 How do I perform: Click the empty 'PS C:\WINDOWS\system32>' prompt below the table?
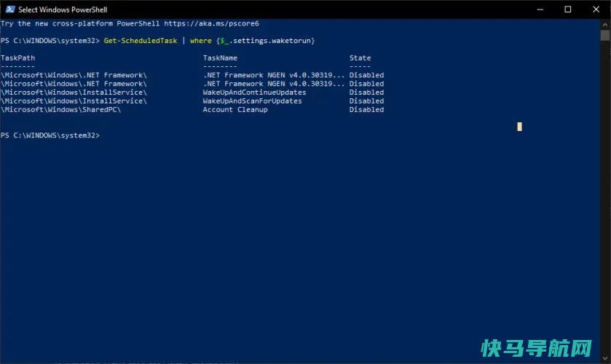50,135
